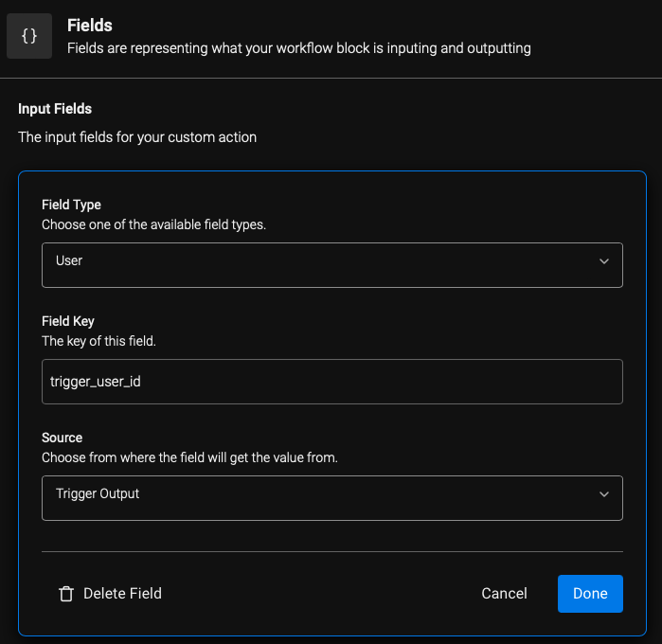Click "The key of this field." text

pos(98,341)
